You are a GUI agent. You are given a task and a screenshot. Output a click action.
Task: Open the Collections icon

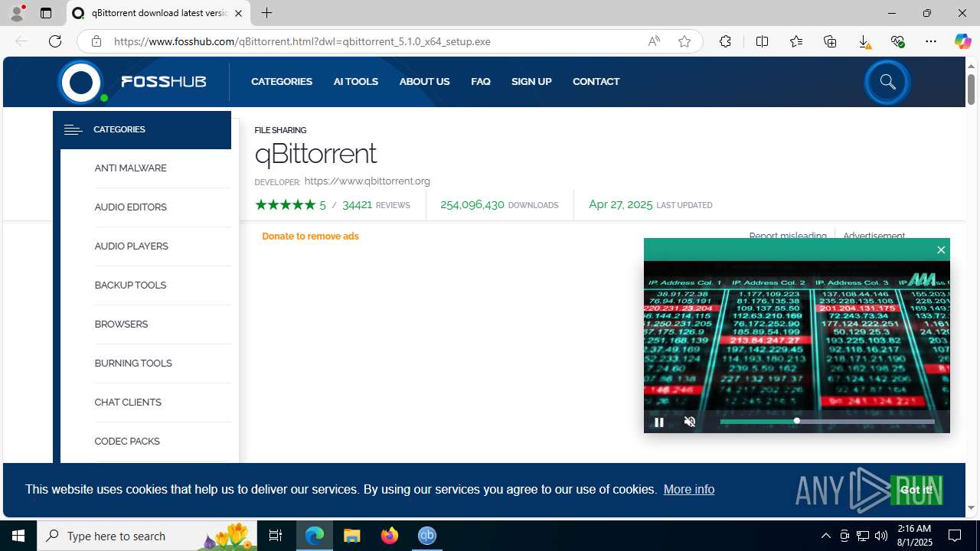pyautogui.click(x=830, y=41)
